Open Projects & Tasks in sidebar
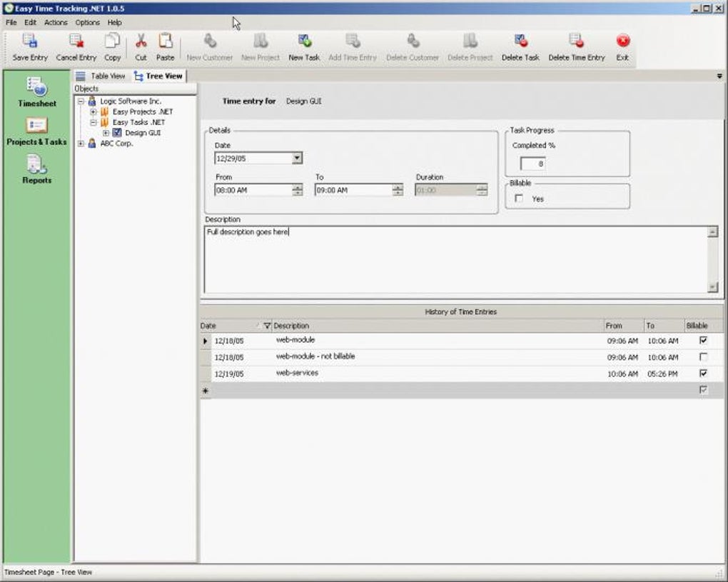 click(x=36, y=131)
